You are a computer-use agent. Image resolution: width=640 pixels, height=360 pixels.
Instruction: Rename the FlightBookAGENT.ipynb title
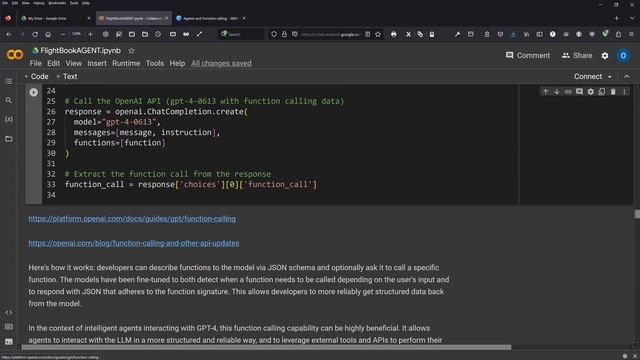[x=80, y=51]
